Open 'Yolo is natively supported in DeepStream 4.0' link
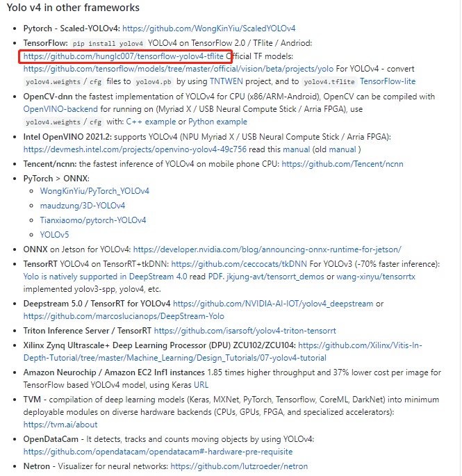462x476 pixels. [x=106, y=277]
